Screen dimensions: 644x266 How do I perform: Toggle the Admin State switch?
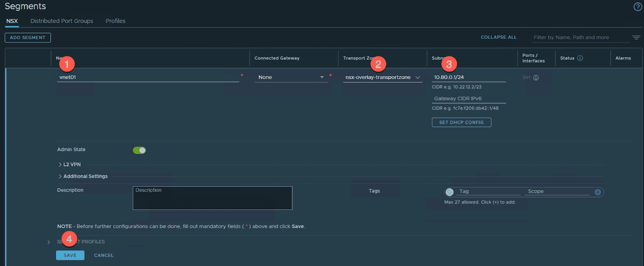(x=139, y=150)
